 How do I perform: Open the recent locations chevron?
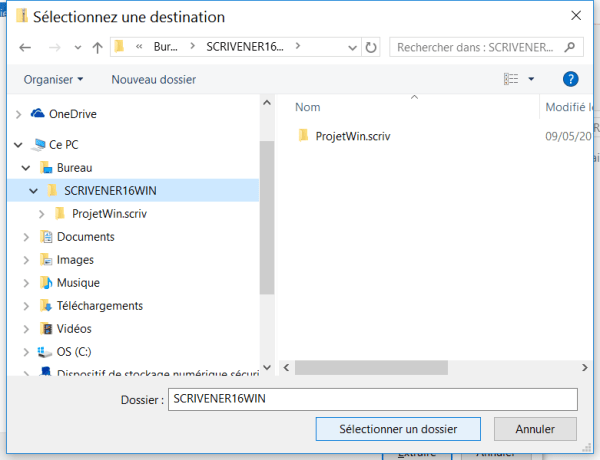(x=78, y=48)
